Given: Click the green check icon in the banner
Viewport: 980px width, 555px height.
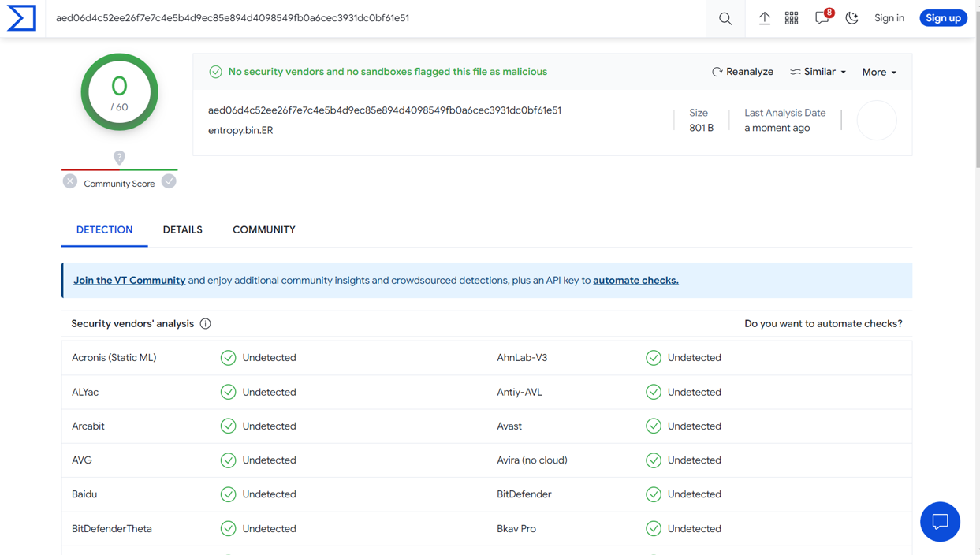Looking at the screenshot, I should coord(215,72).
